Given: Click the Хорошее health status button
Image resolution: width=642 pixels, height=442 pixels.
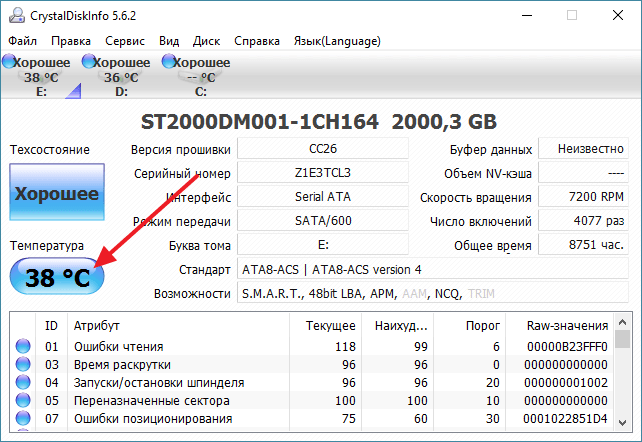Looking at the screenshot, I should tap(56, 194).
